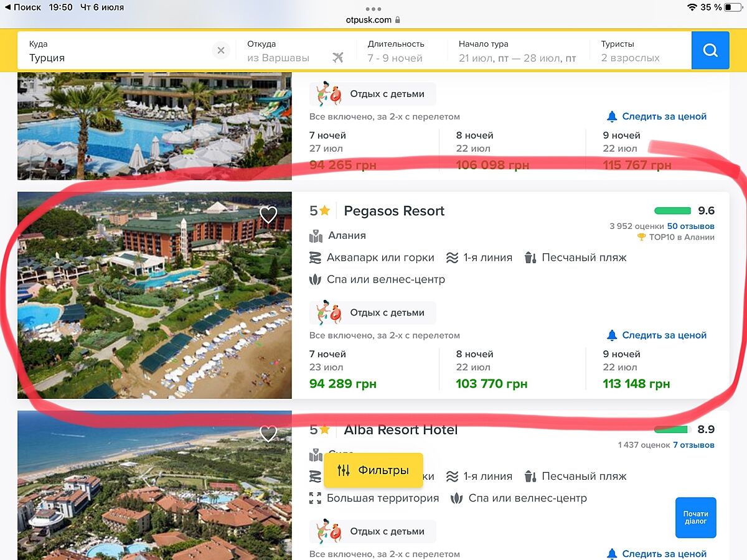
Task: Select Pegasos 7 nights 94 289 грн price
Action: (343, 384)
